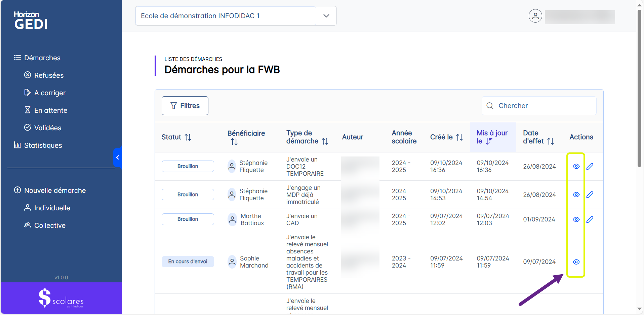Image resolution: width=644 pixels, height=315 pixels.
Task: Click the 2023 - 2024 school year cell
Action: tap(401, 262)
